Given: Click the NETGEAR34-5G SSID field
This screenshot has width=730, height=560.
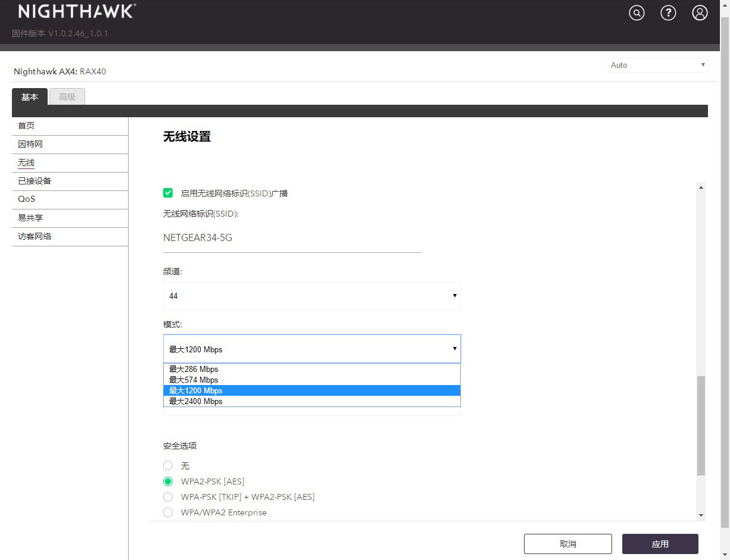Looking at the screenshot, I should point(292,238).
